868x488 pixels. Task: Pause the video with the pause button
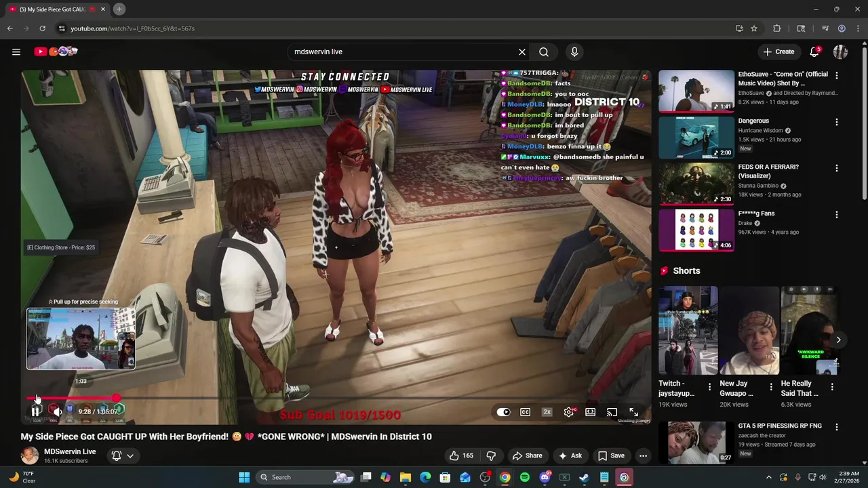36,411
